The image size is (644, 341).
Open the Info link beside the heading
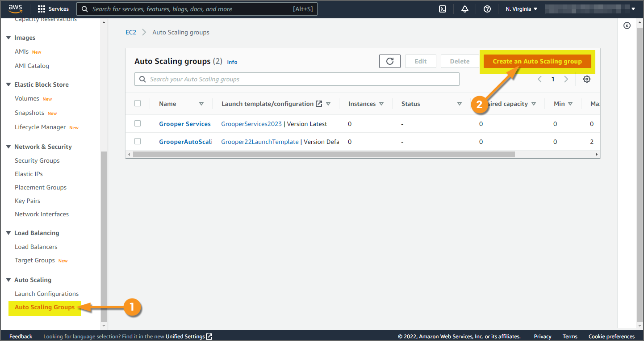click(x=232, y=62)
